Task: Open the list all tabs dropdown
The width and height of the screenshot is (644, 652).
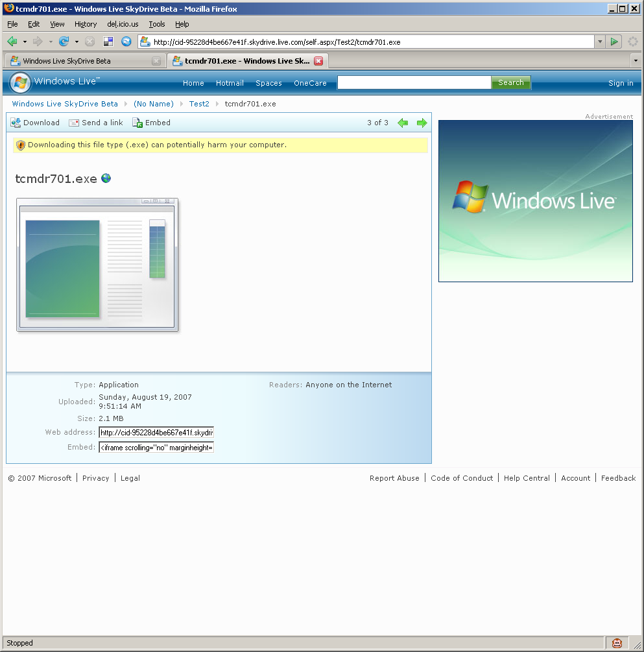Action: click(636, 61)
